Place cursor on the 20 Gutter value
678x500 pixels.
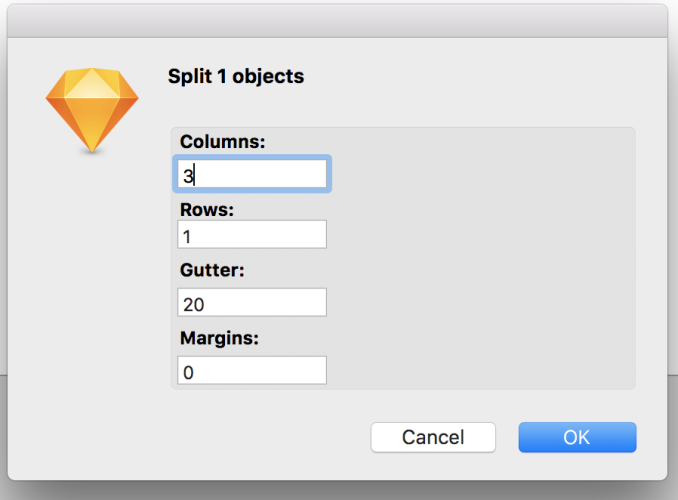coord(193,304)
